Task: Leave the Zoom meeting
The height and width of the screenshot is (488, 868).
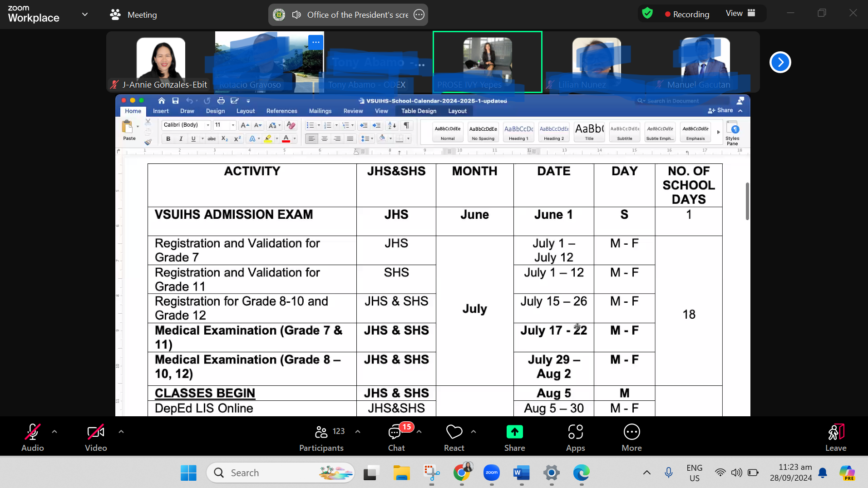Action: [x=835, y=437]
